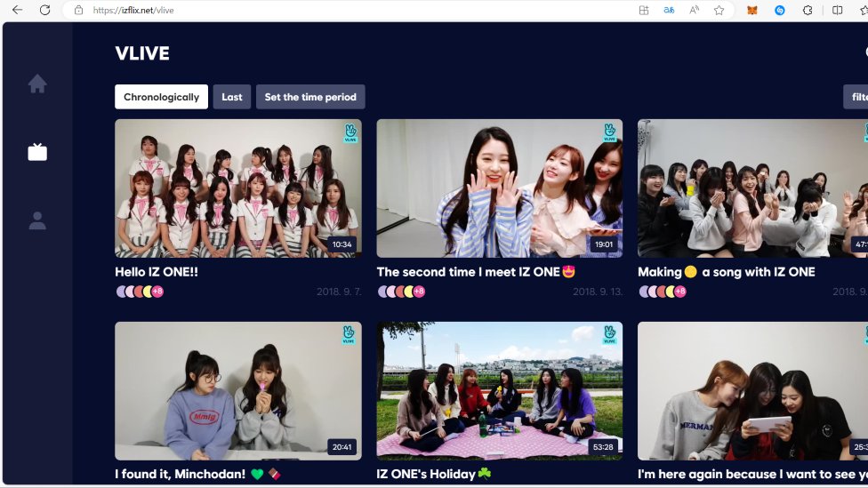Click +8 members badge under Making a song
The width and height of the screenshot is (868, 488).
click(x=680, y=291)
